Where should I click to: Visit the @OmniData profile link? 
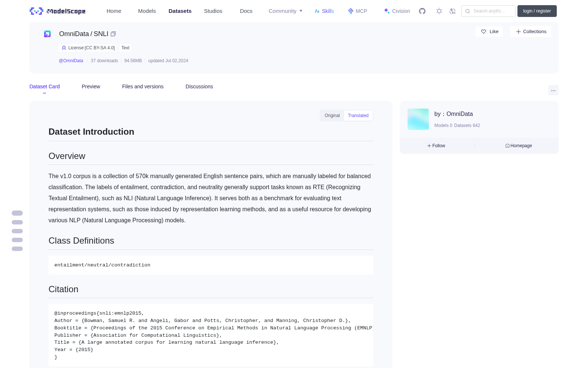[71, 61]
